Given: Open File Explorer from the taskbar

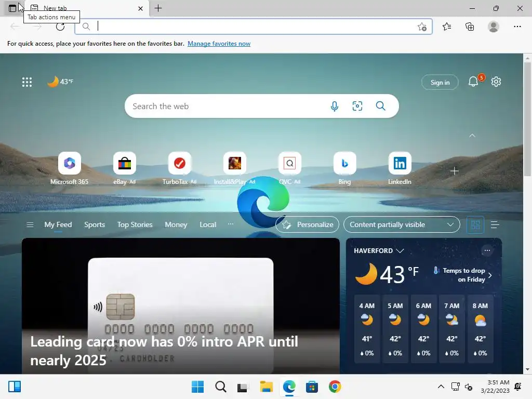Looking at the screenshot, I should 267,387.
